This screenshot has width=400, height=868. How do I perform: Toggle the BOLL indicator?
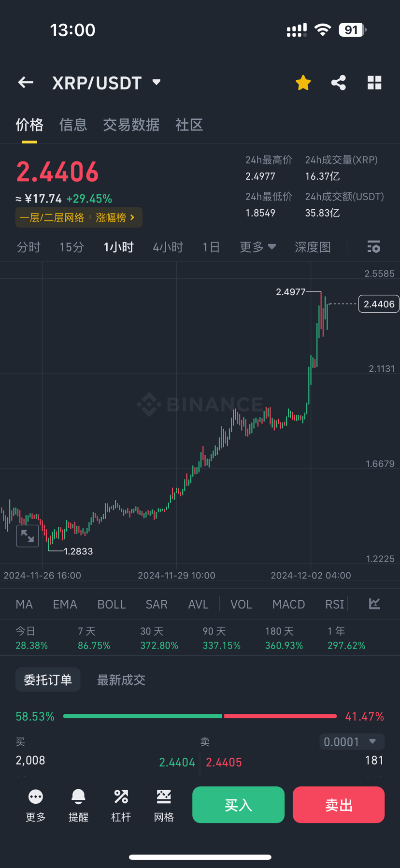(112, 604)
